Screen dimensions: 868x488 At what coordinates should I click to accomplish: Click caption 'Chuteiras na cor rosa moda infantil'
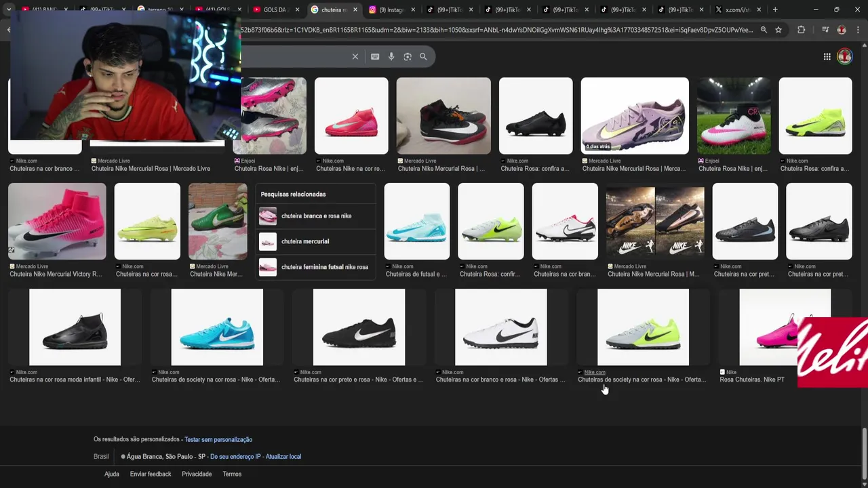tap(75, 380)
